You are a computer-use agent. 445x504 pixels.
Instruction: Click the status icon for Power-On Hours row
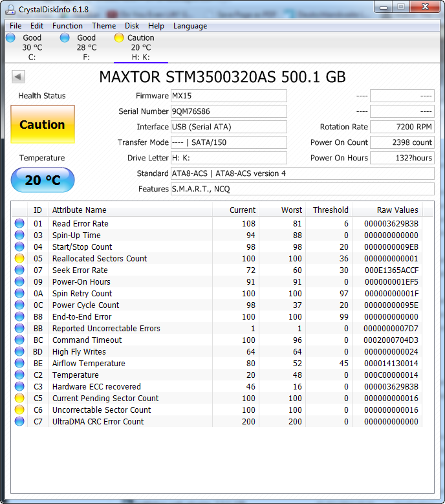coord(19,281)
